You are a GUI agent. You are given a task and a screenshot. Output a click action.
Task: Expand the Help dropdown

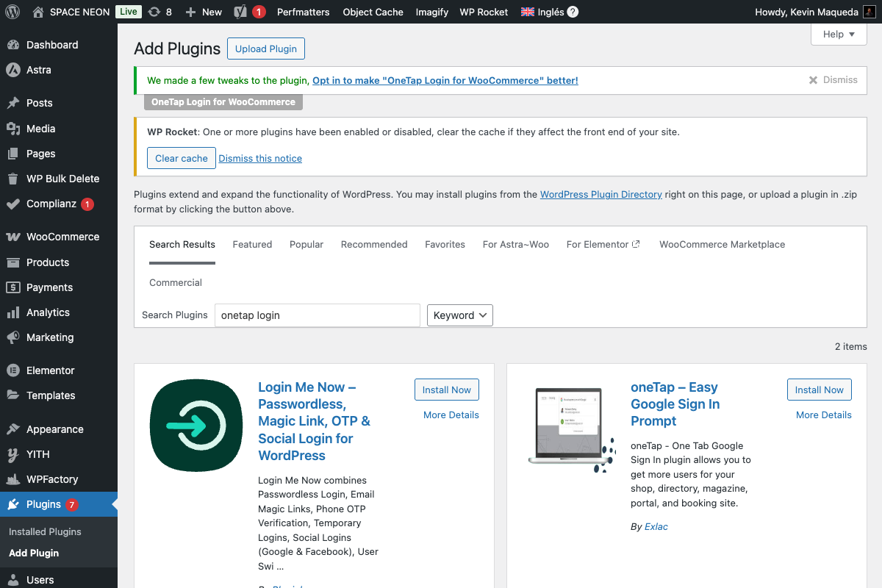point(838,34)
